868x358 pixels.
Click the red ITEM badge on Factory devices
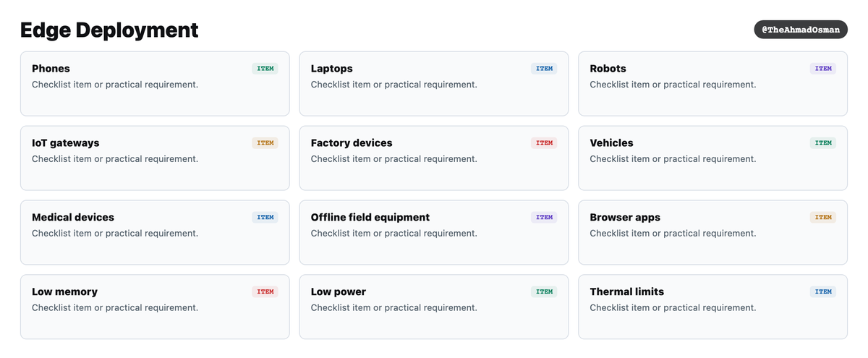(544, 143)
